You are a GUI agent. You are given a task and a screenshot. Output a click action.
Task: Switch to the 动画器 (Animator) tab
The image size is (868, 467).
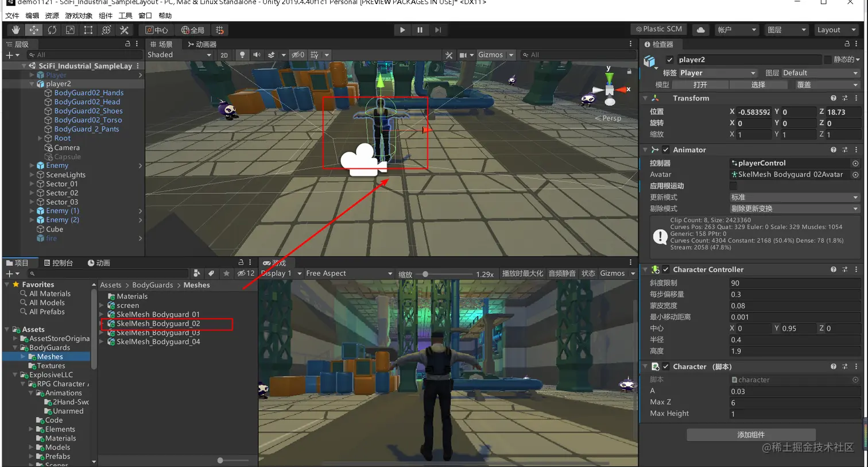(202, 44)
